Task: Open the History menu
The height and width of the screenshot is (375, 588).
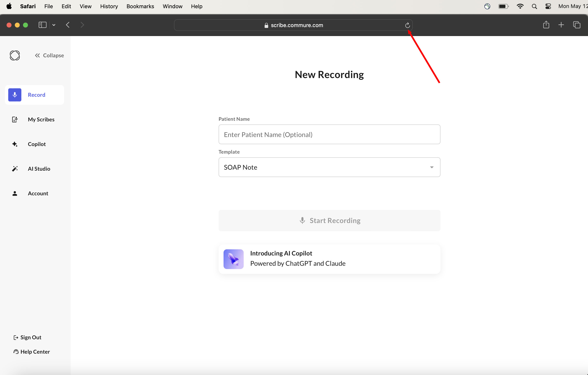Action: (x=109, y=6)
